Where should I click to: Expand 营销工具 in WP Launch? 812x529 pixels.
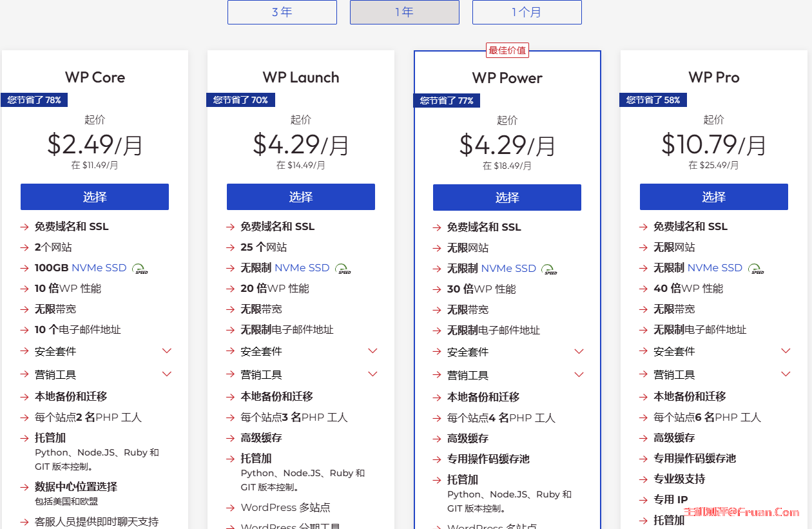(372, 374)
